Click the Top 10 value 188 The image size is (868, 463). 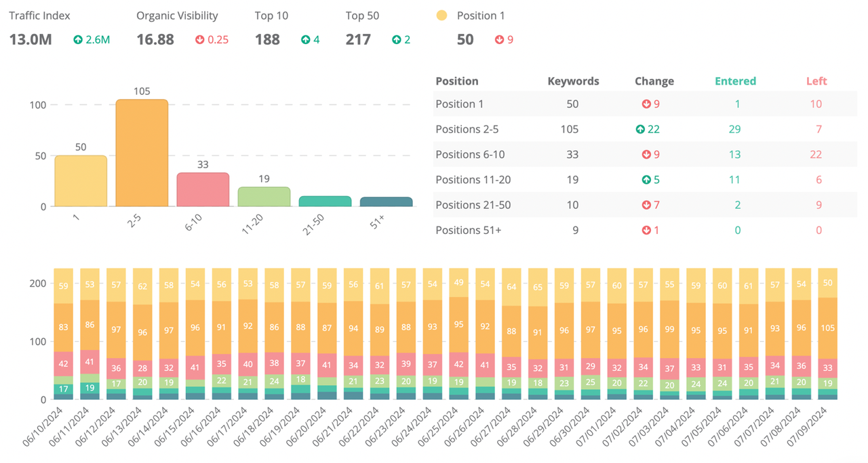(x=267, y=39)
